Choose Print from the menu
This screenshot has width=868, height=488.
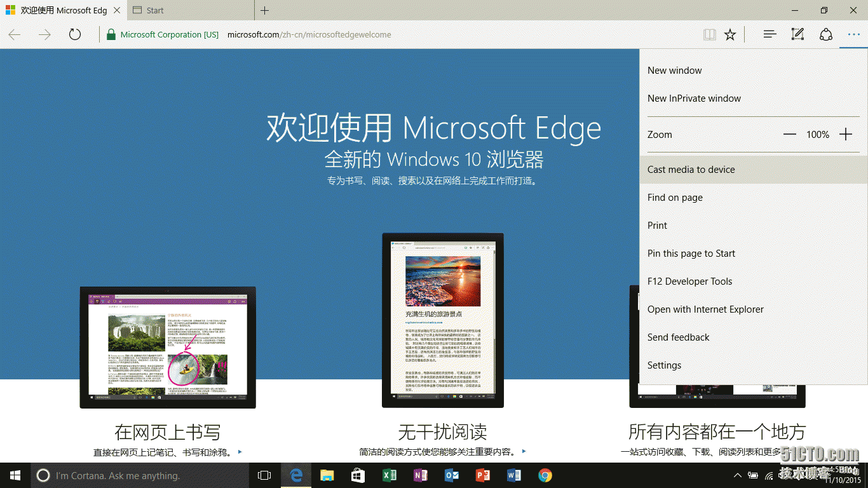coord(754,226)
